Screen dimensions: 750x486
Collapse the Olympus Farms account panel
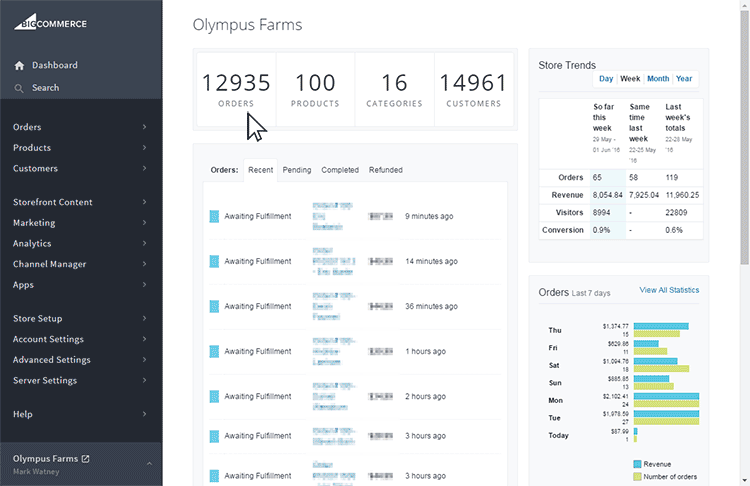pyautogui.click(x=149, y=464)
